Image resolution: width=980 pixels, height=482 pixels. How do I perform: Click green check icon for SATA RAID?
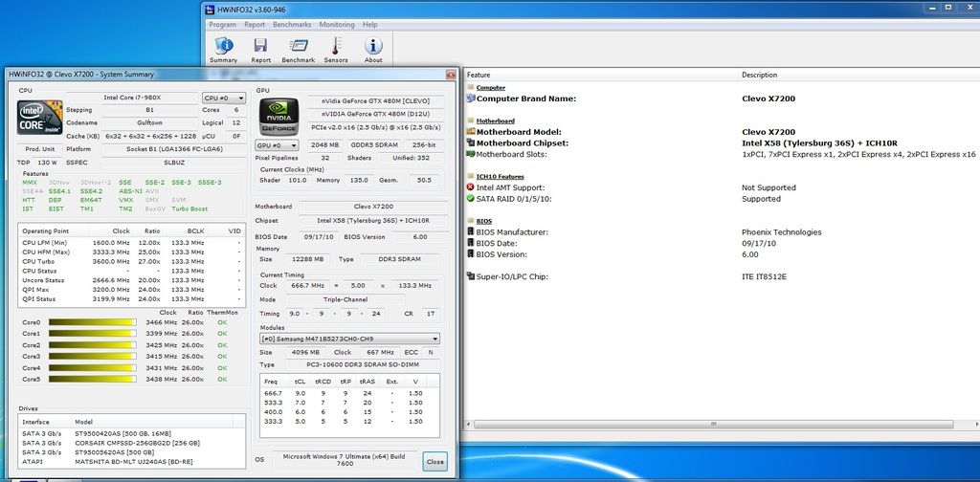471,199
